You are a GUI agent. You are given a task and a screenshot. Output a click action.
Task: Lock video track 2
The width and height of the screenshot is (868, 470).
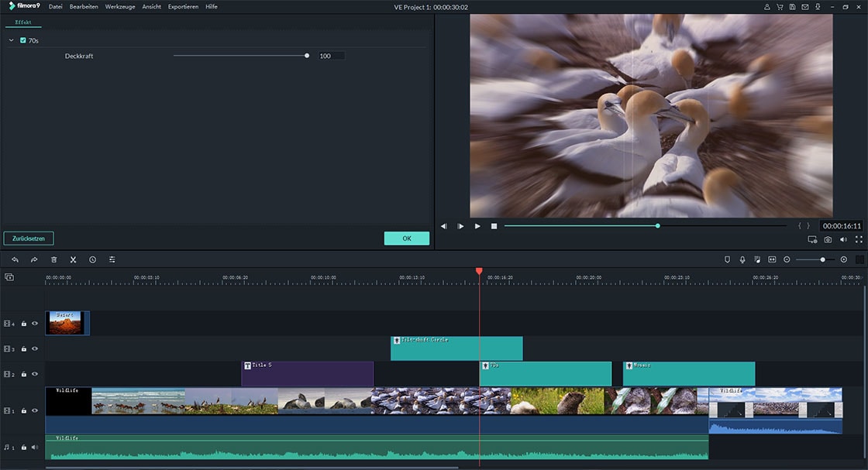click(24, 374)
